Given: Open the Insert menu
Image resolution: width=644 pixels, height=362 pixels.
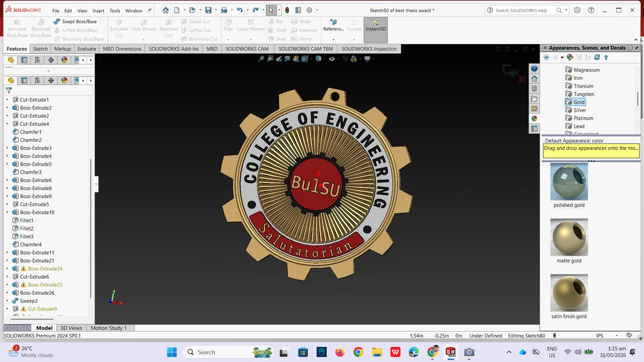Looking at the screenshot, I should click(98, 10).
